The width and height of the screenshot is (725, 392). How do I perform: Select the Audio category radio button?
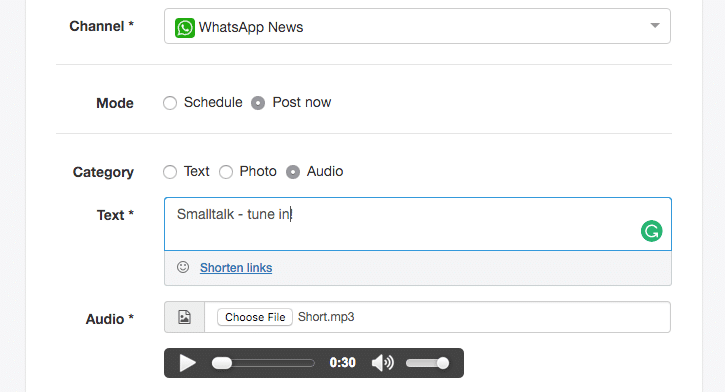pyautogui.click(x=293, y=172)
